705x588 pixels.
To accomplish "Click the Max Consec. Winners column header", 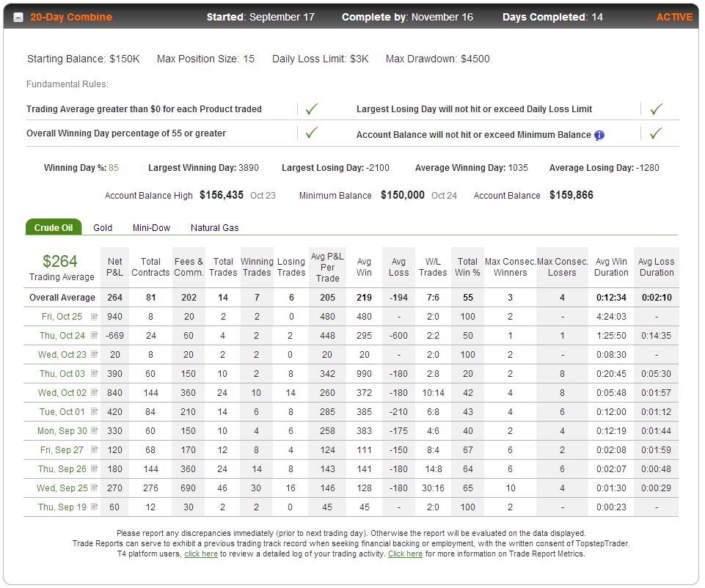I will [510, 267].
